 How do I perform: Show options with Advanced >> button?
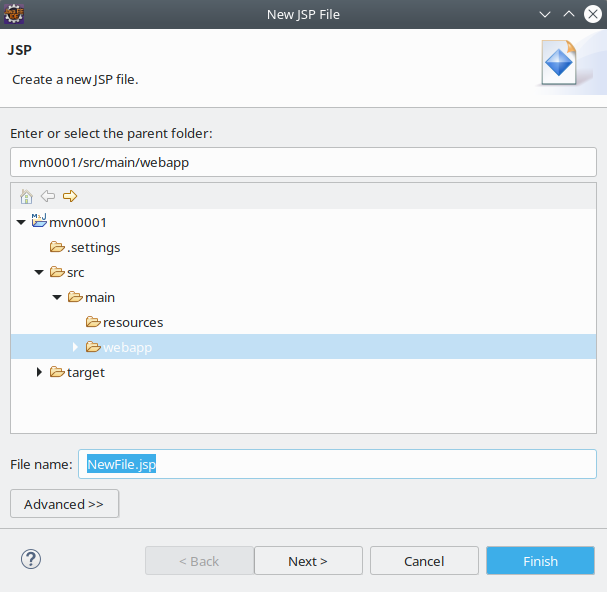click(64, 504)
